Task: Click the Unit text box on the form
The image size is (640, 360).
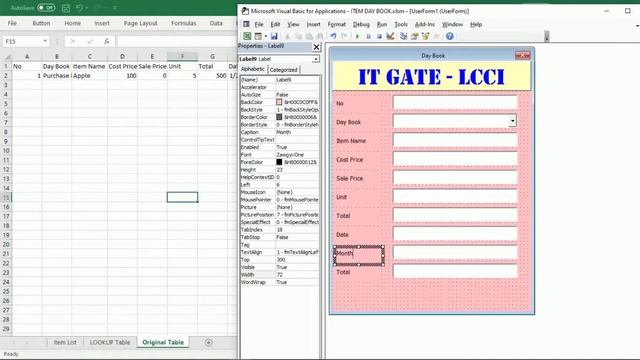Action: (455, 196)
